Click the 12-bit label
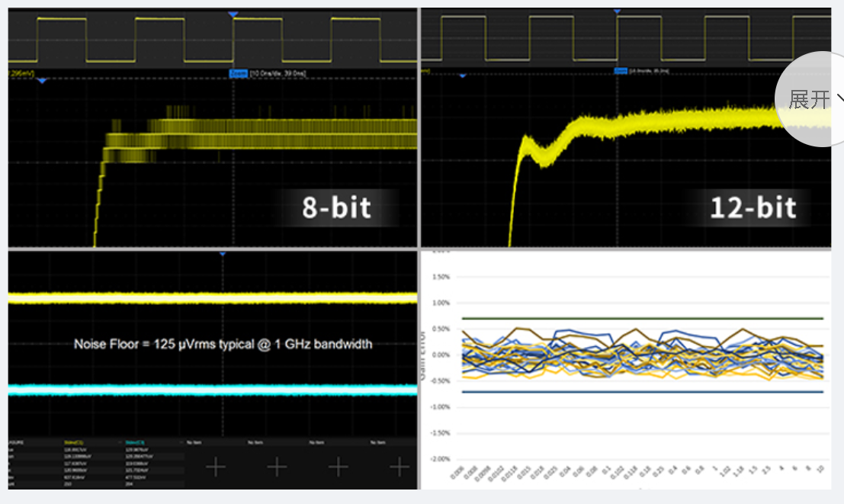The image size is (844, 504). 753,207
